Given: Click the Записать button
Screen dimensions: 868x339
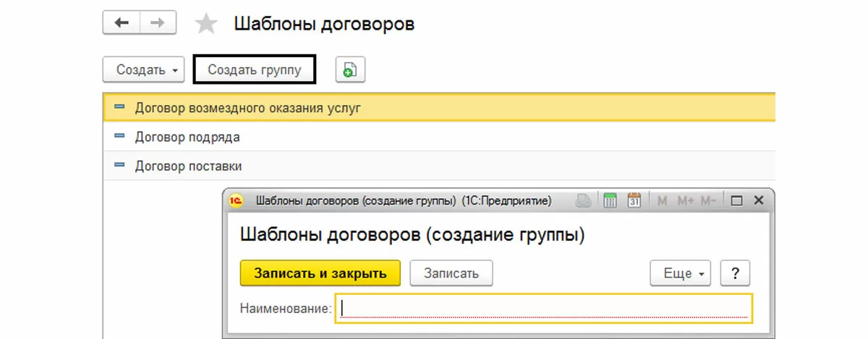Looking at the screenshot, I should [451, 273].
